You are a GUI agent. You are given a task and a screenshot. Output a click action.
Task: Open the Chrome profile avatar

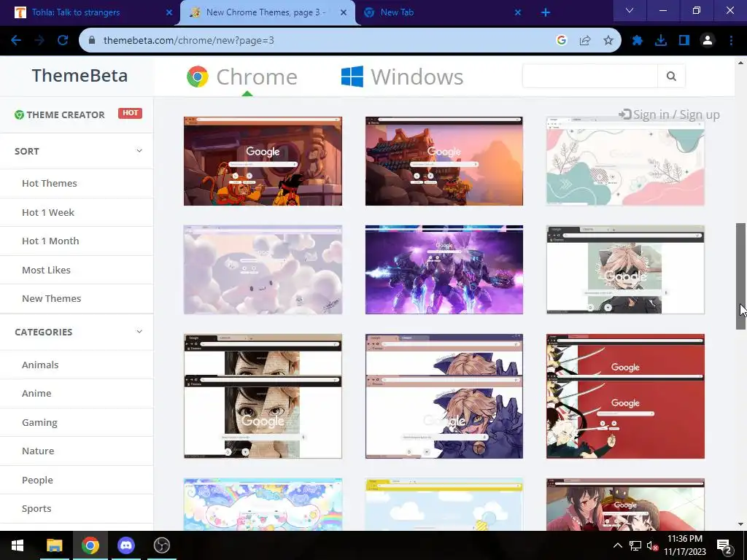708,41
